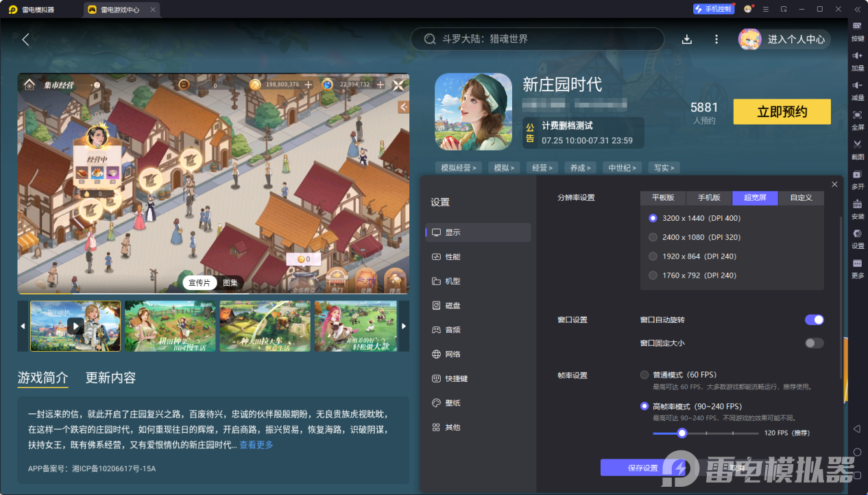The height and width of the screenshot is (495, 868).
Task: Open the three-dot options menu
Action: pos(716,39)
